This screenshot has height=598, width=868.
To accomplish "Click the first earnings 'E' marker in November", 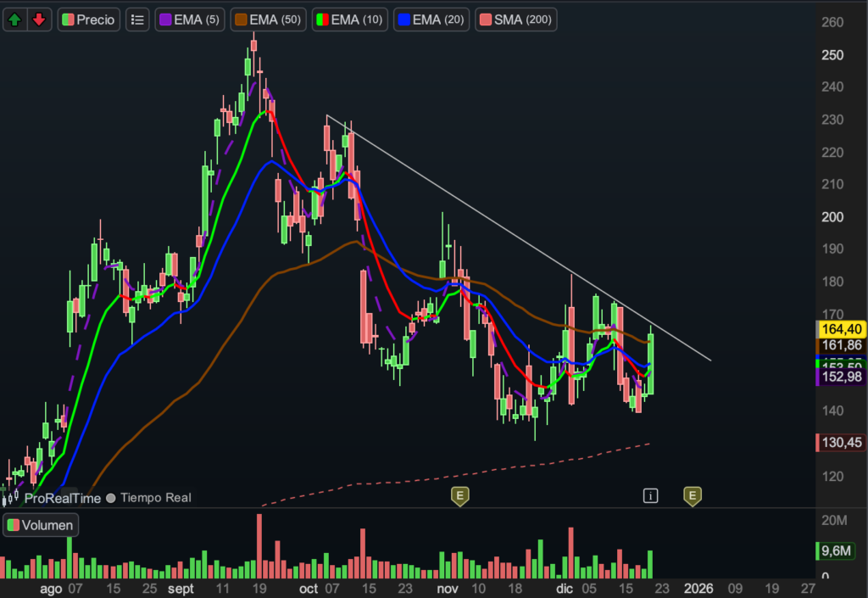I will 460,496.
